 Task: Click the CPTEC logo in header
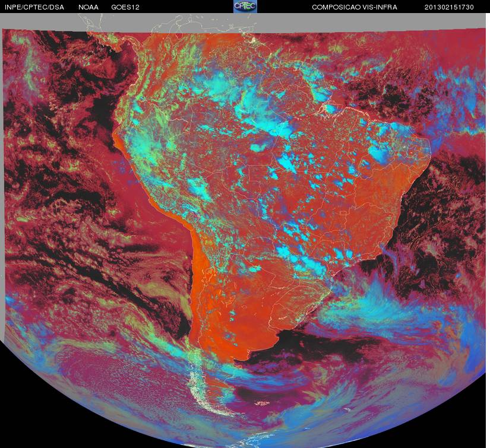(245, 7)
